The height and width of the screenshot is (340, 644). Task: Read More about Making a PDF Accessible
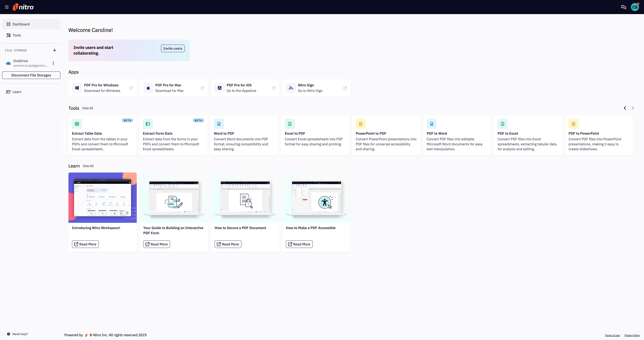(x=299, y=244)
